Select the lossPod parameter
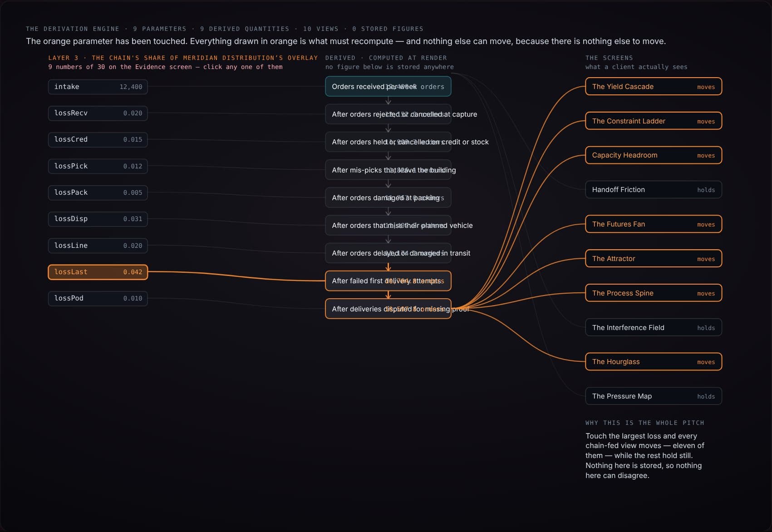 click(x=98, y=298)
